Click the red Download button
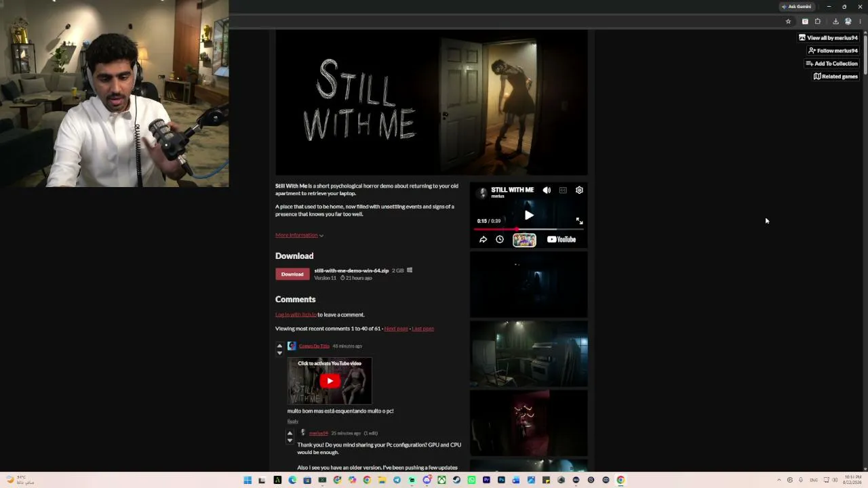 [292, 274]
